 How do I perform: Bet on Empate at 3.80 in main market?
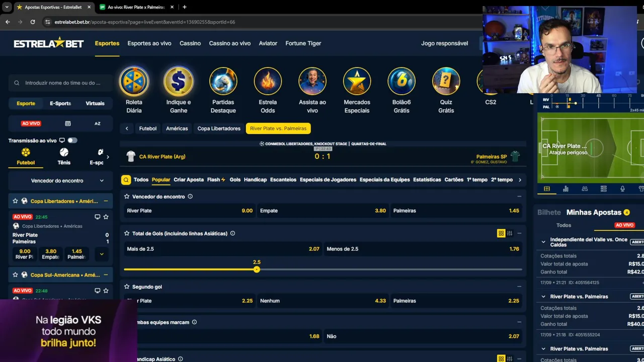(323, 211)
